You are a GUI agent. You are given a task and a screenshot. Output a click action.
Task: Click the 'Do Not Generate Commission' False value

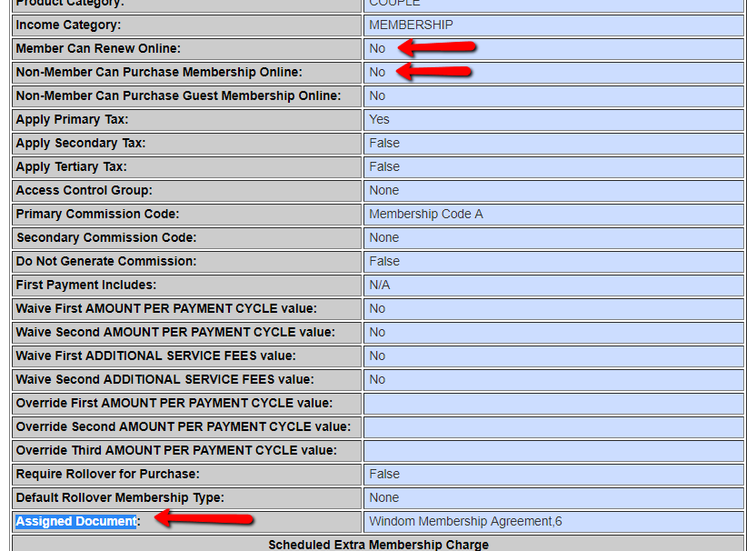pyautogui.click(x=384, y=261)
